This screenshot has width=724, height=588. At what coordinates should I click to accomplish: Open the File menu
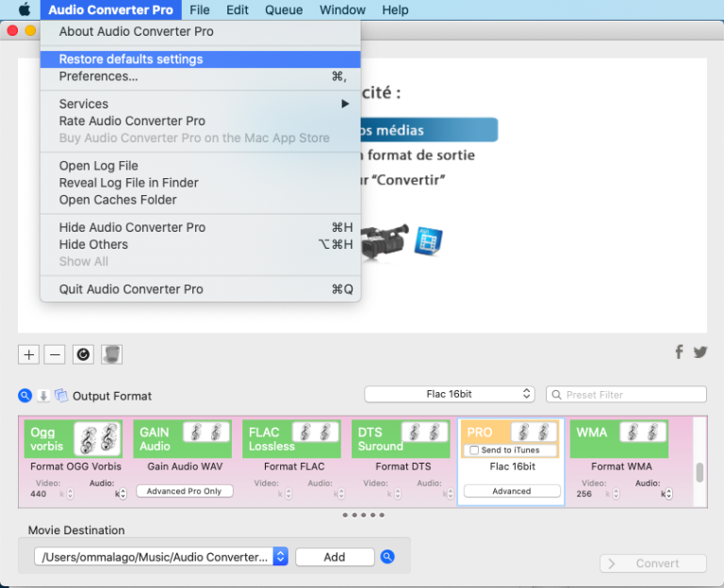point(200,9)
